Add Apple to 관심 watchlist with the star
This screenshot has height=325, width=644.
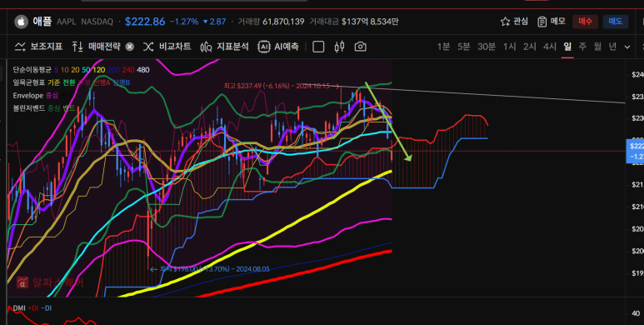coord(514,22)
